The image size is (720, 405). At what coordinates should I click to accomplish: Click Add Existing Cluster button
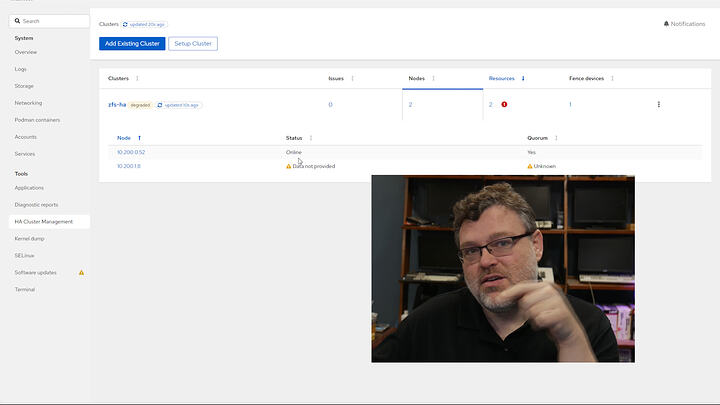tap(132, 44)
